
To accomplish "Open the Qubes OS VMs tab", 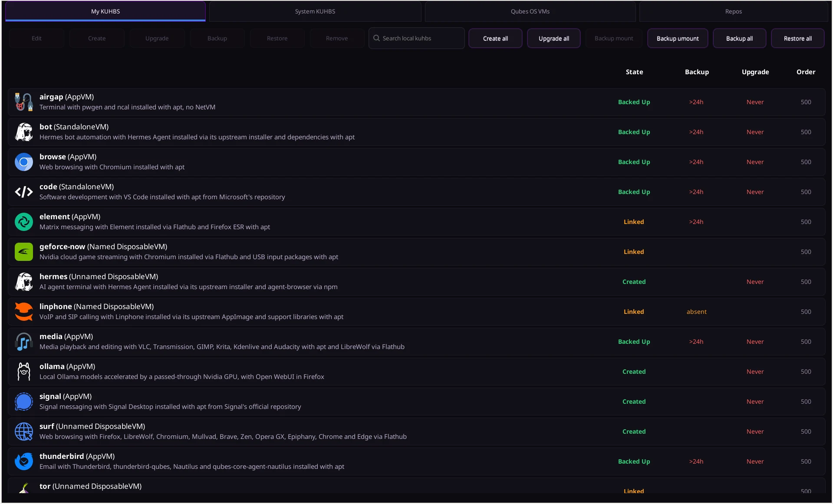I will (530, 11).
